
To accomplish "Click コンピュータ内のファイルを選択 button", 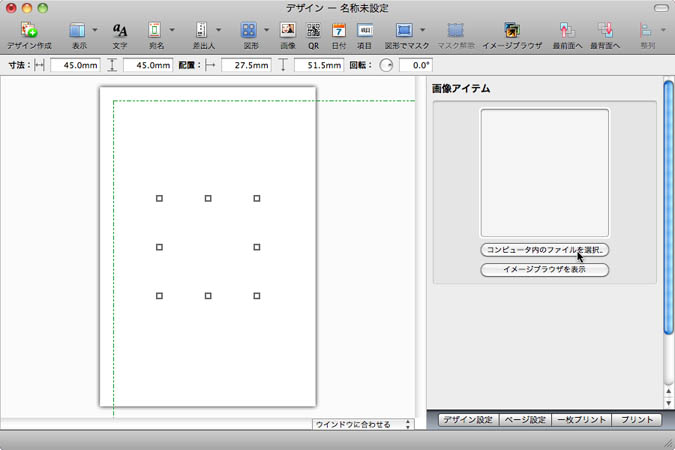I will [544, 249].
